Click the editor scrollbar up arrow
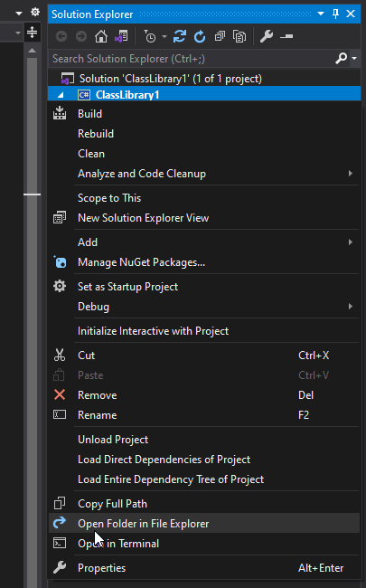The image size is (366, 588). 33,51
